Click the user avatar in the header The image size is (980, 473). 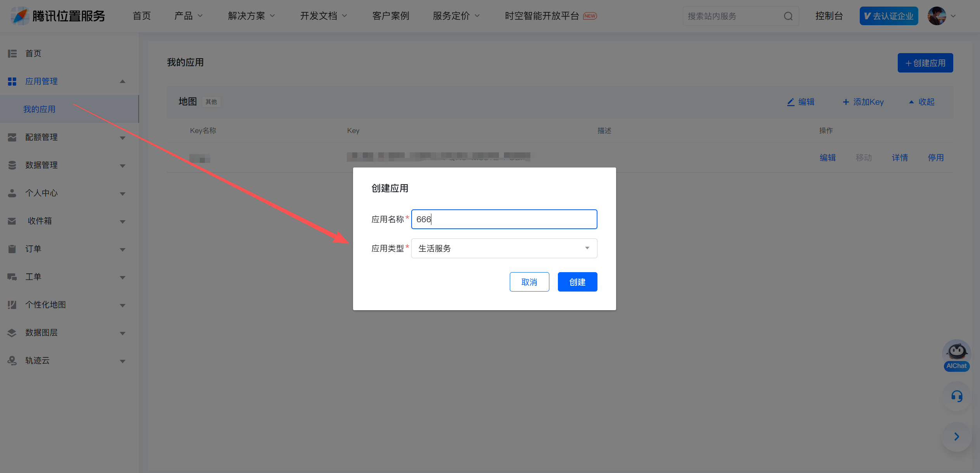pyautogui.click(x=937, y=16)
